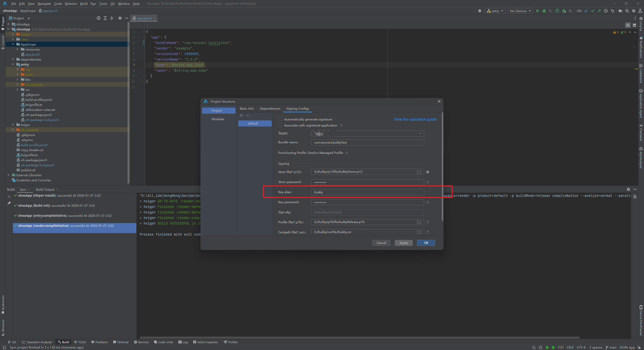Add new signing config with plus
The image size is (644, 350).
click(x=241, y=115)
